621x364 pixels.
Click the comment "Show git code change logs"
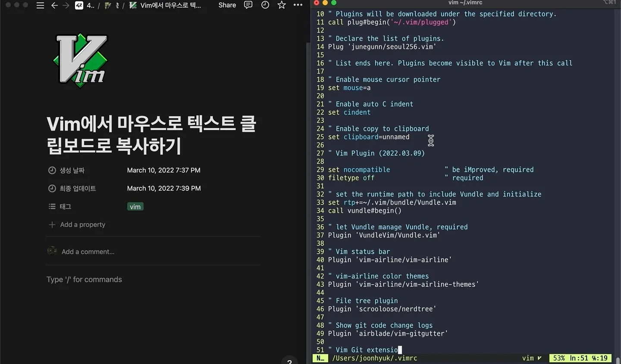(x=380, y=326)
